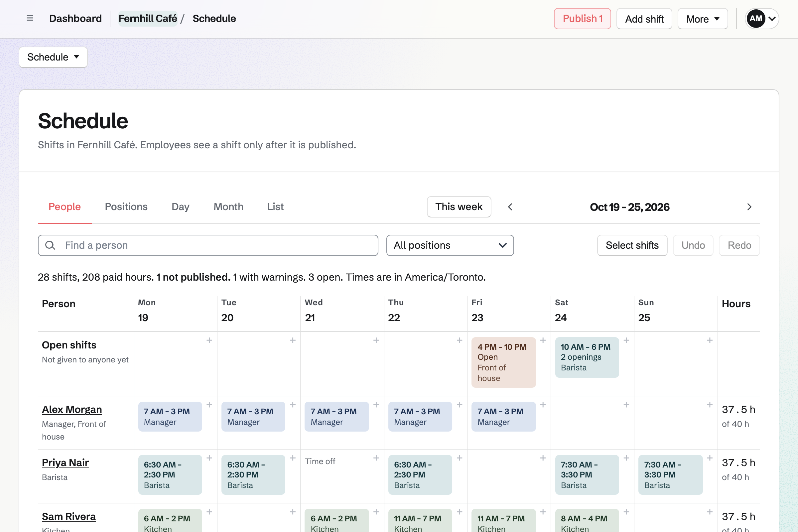Expand the AM account menu
Screen dimensions: 798x532
tap(762, 19)
